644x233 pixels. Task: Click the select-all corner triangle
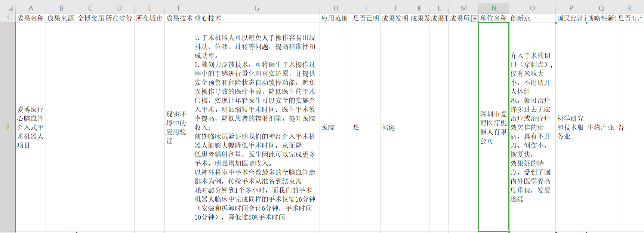point(10,8)
